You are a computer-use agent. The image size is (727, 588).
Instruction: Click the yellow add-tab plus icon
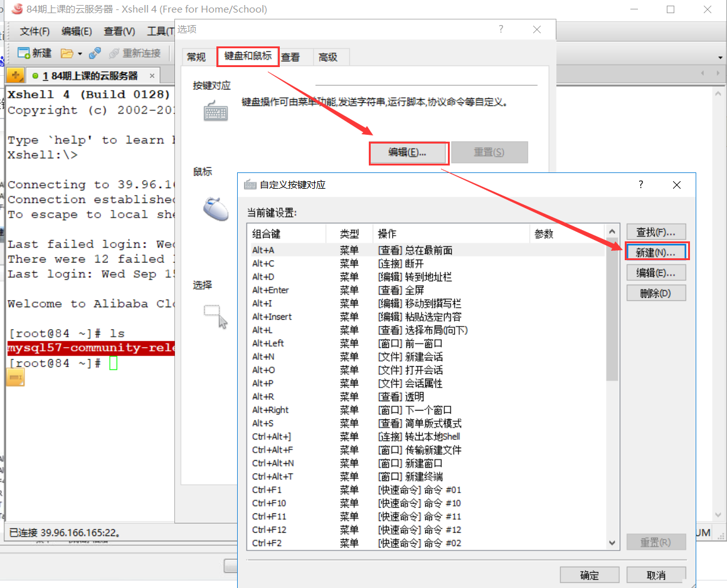15,75
